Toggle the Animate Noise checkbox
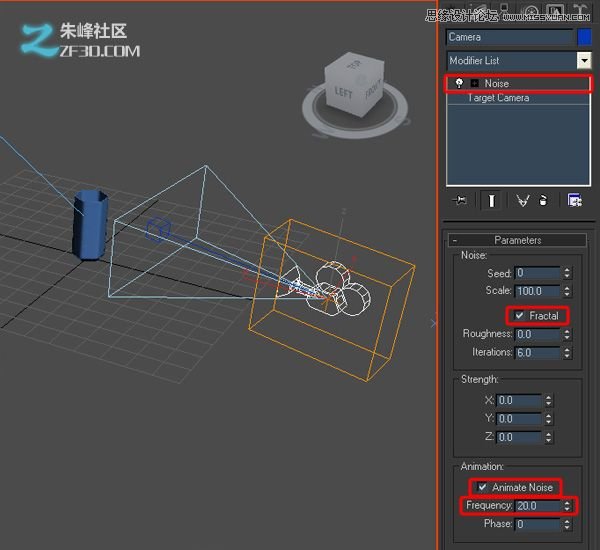 482,487
